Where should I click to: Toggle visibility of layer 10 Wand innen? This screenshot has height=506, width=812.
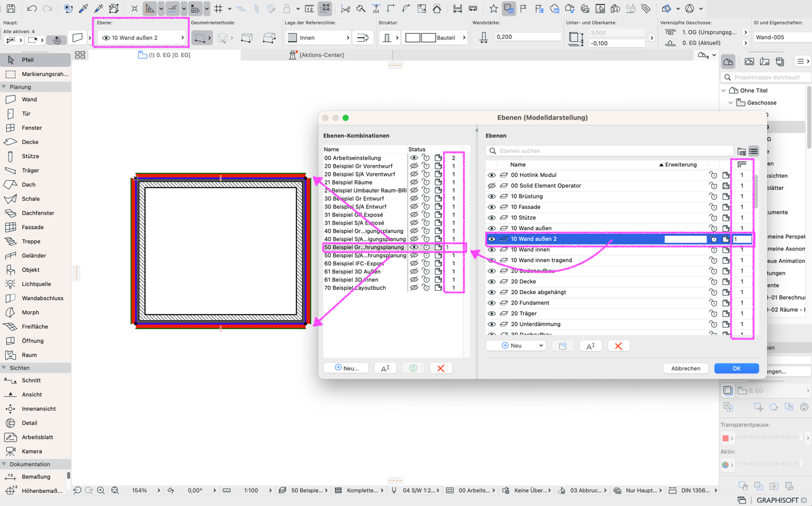point(491,250)
